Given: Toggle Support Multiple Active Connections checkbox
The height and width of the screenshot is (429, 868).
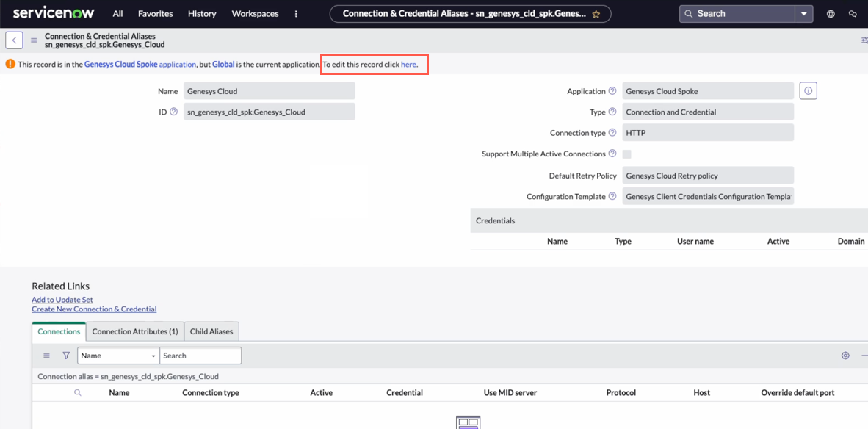Looking at the screenshot, I should (626, 154).
